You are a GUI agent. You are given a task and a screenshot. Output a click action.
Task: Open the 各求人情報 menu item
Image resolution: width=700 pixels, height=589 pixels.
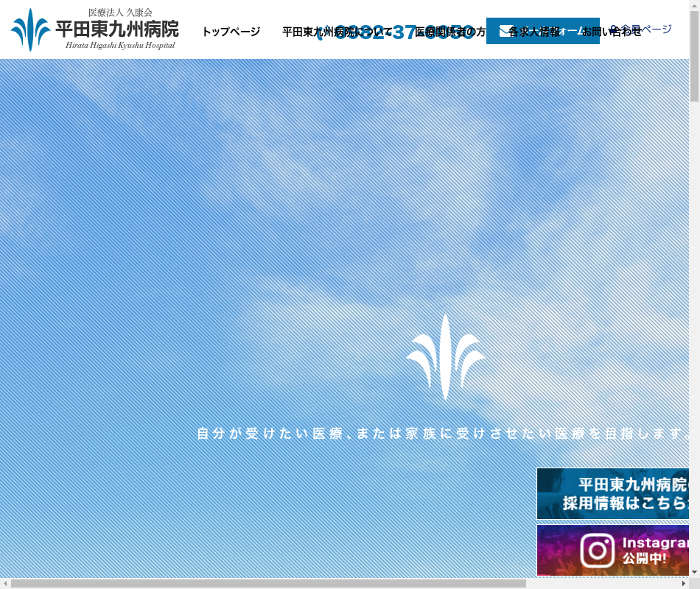tap(534, 32)
